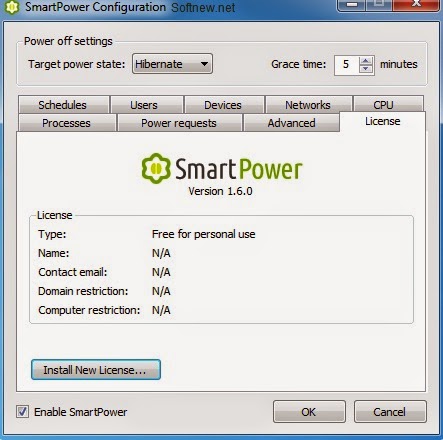The height and width of the screenshot is (440, 443).
Task: Click the 'Target power state:' label
Action: 76,64
